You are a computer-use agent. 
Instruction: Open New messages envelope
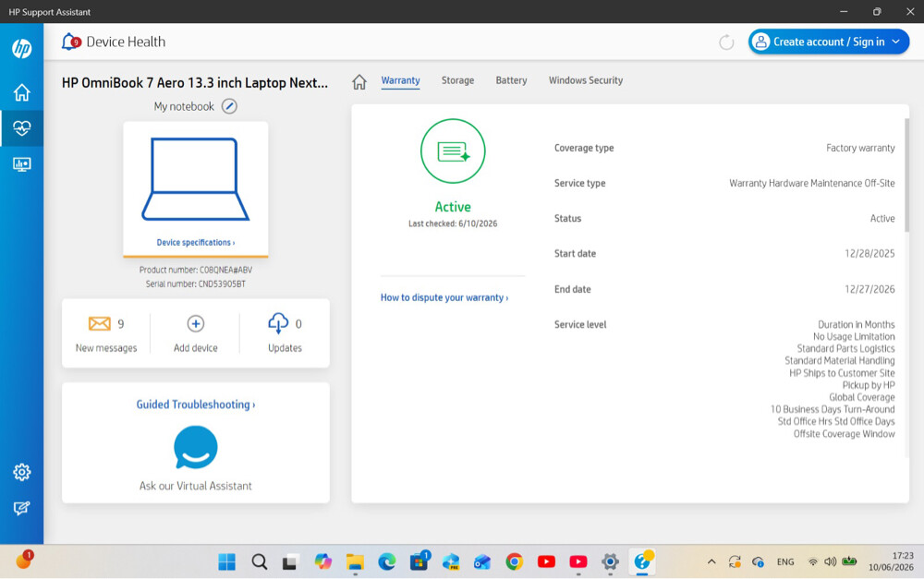point(99,323)
